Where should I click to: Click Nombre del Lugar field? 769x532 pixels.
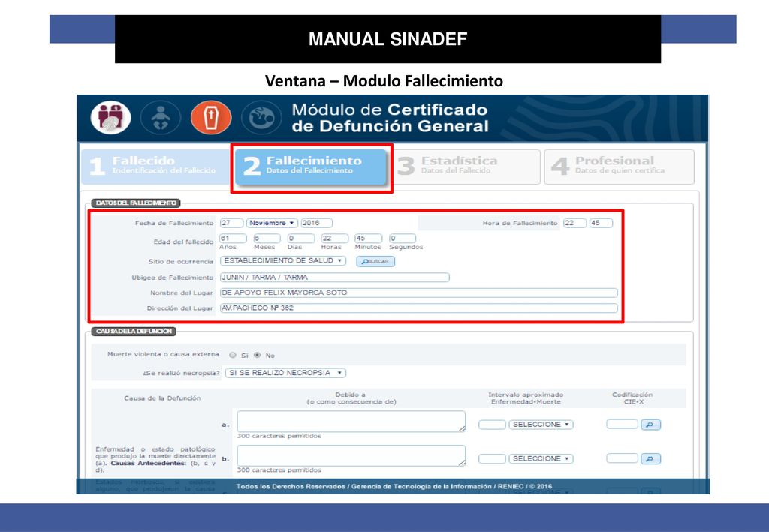[x=419, y=293]
